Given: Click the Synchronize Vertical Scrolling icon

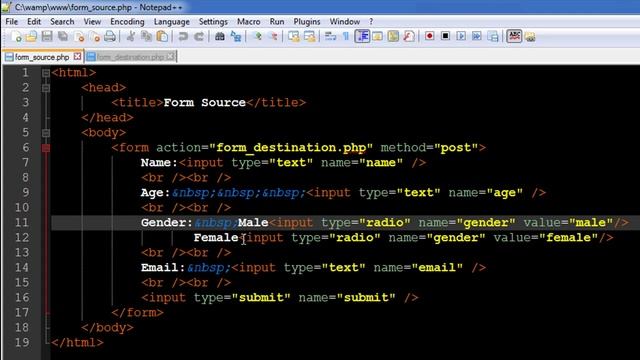Looking at the screenshot, I should [293, 36].
